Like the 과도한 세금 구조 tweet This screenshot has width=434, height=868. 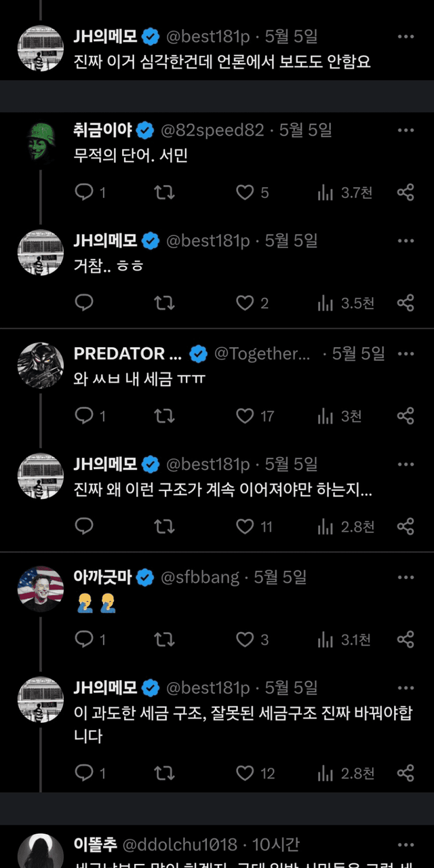tap(245, 772)
